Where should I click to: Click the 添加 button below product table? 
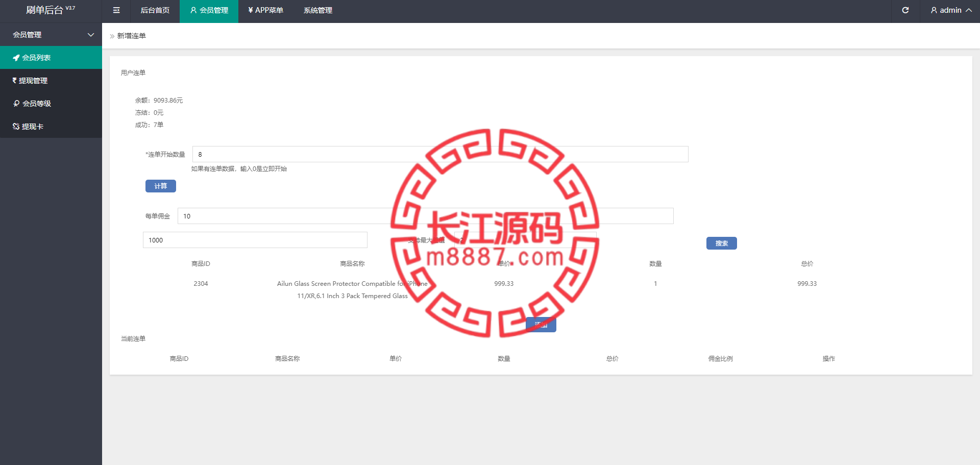tap(541, 325)
